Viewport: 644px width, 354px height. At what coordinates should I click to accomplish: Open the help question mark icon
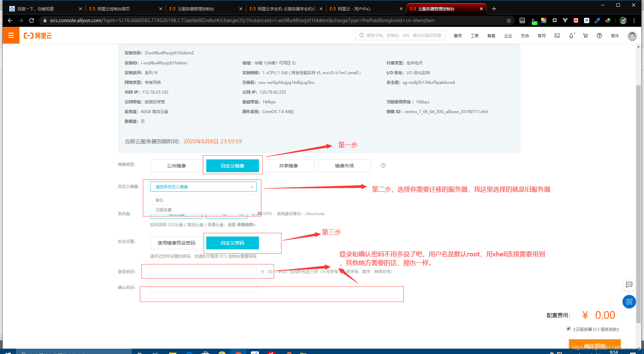coord(599,36)
